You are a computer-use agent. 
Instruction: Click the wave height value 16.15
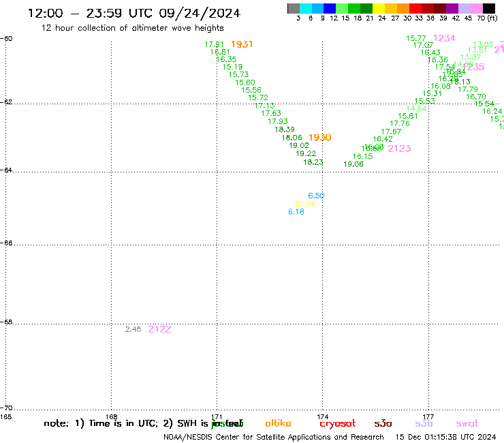[x=362, y=156]
